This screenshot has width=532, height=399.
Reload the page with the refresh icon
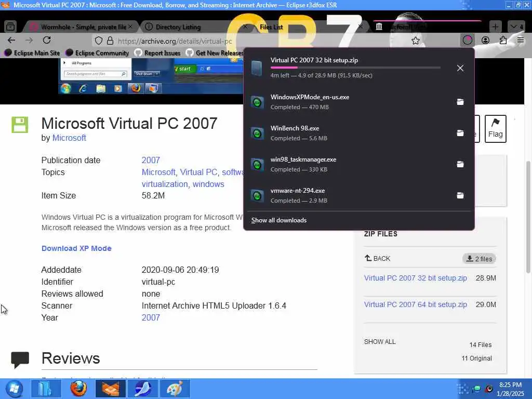point(47,41)
